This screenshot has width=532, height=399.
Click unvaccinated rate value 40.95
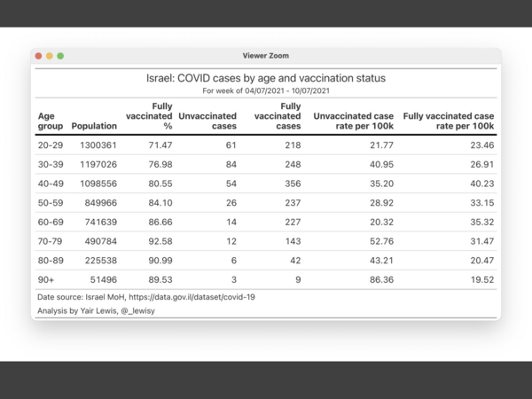[x=381, y=165]
